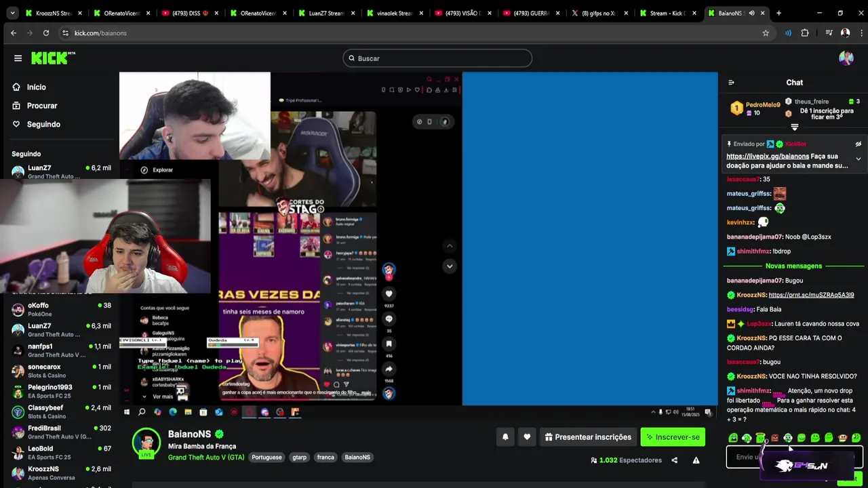The height and width of the screenshot is (488, 868).
Task: Click the 1.032 Espectadores count
Action: (626, 460)
